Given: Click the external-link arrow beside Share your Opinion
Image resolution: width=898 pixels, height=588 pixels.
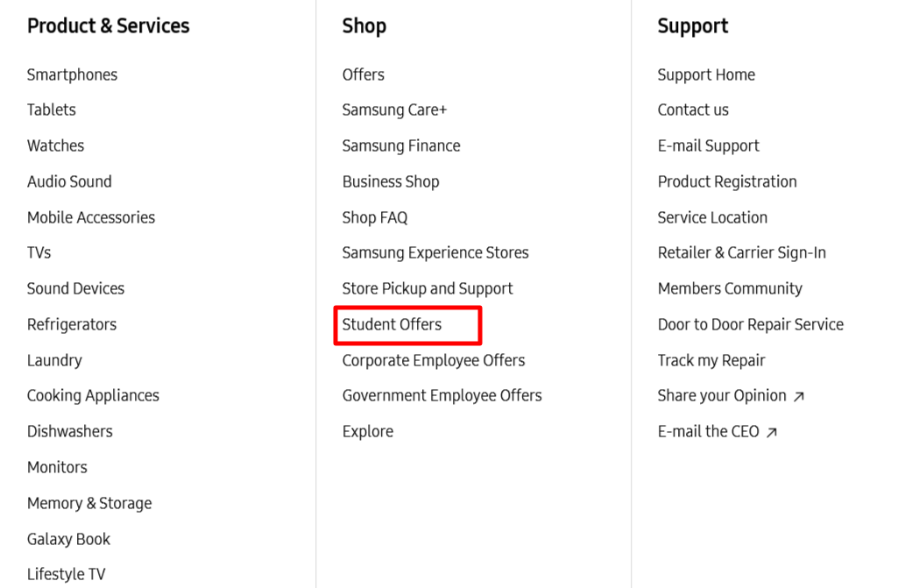Looking at the screenshot, I should 798,397.
